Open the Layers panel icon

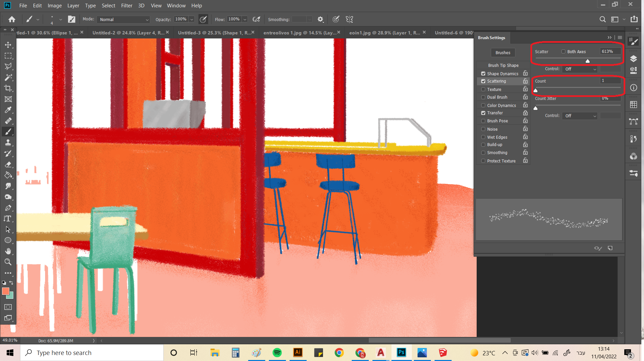(634, 58)
